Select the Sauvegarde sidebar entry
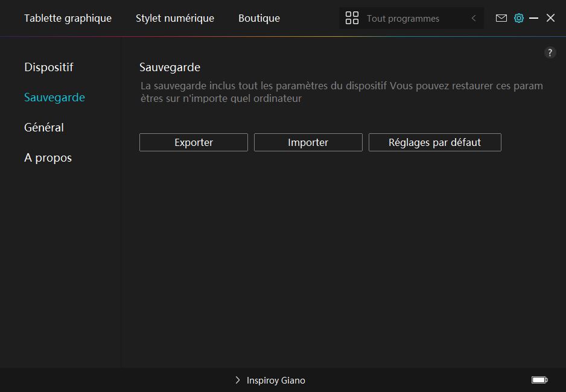This screenshot has width=566, height=392. coord(54,97)
